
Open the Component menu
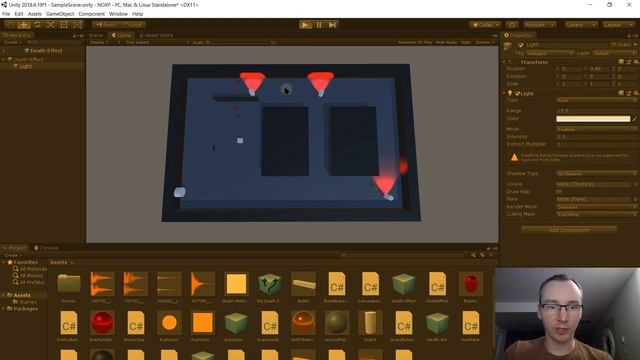click(x=91, y=14)
